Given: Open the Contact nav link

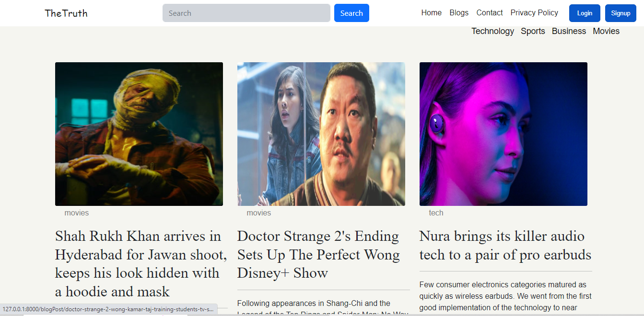Looking at the screenshot, I should click(490, 13).
